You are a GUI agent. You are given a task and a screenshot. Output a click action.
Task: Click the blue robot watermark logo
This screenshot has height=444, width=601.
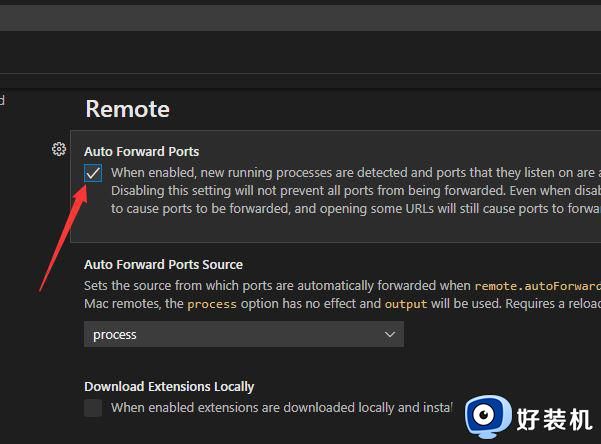488,414
